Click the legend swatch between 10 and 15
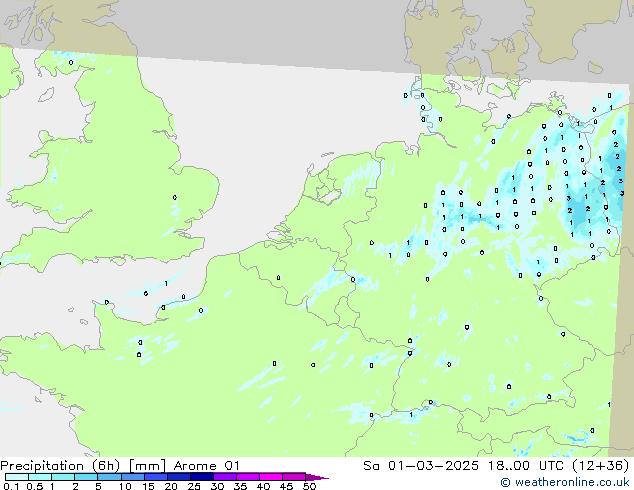This screenshot has width=634, height=490. tap(132, 477)
